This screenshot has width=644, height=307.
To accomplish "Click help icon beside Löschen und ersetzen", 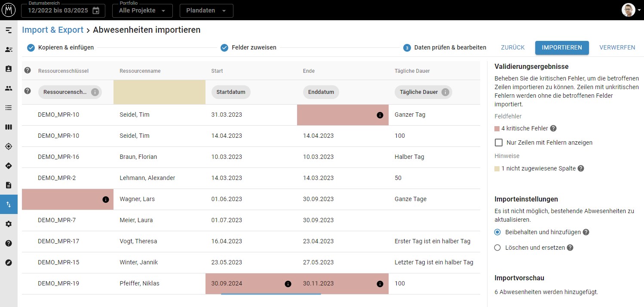I will tap(570, 248).
